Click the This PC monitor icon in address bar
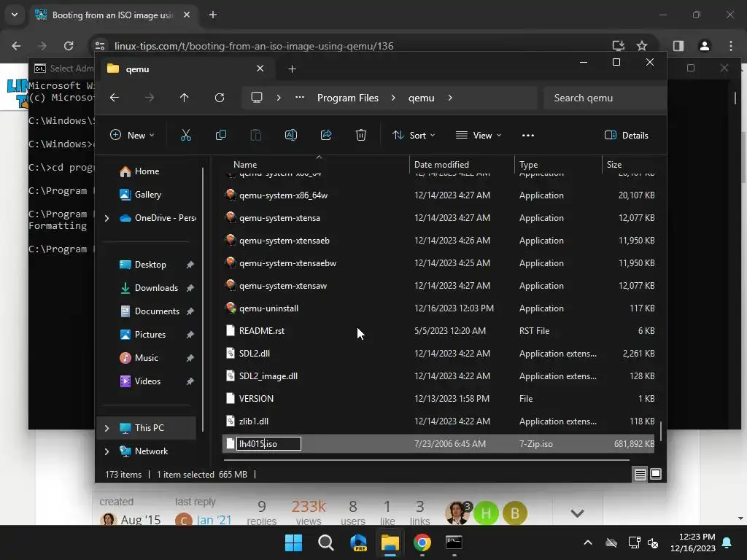 (257, 98)
